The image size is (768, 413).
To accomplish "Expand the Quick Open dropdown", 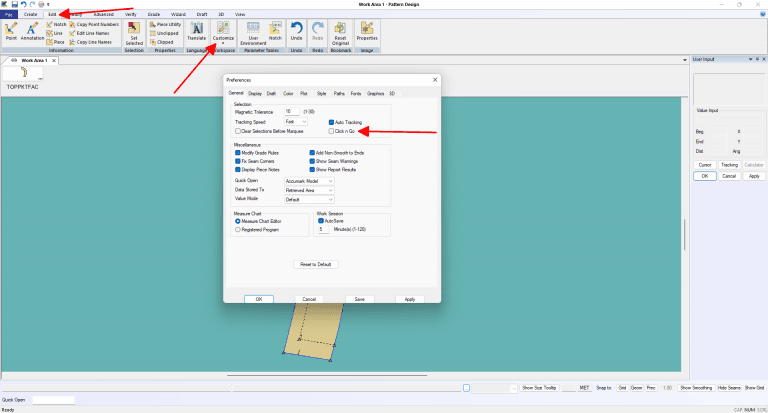I will pyautogui.click(x=309, y=180).
